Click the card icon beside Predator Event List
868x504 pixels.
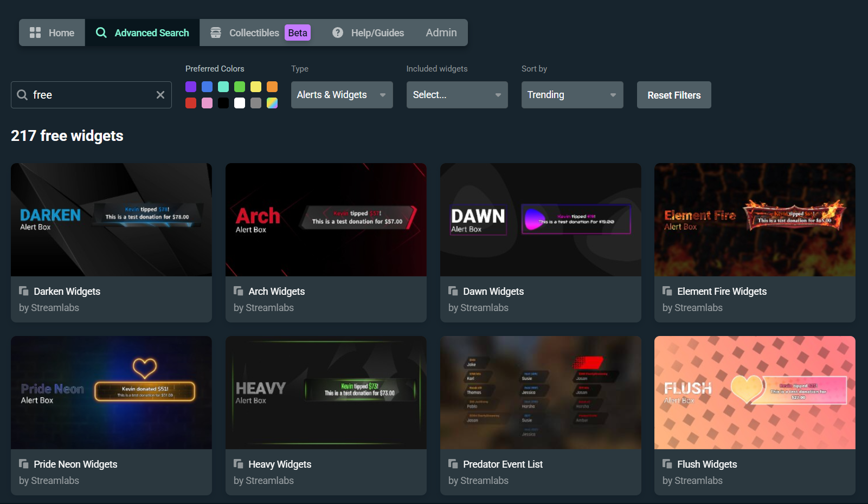453,464
